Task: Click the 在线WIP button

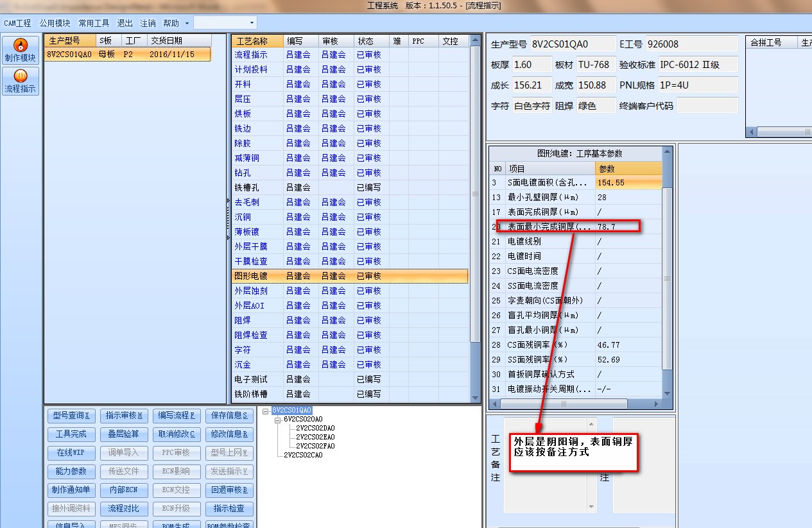Action: pos(71,453)
